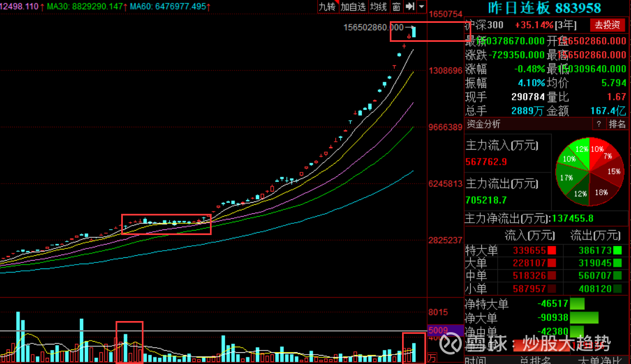Click the red 去投资 button

608,25
